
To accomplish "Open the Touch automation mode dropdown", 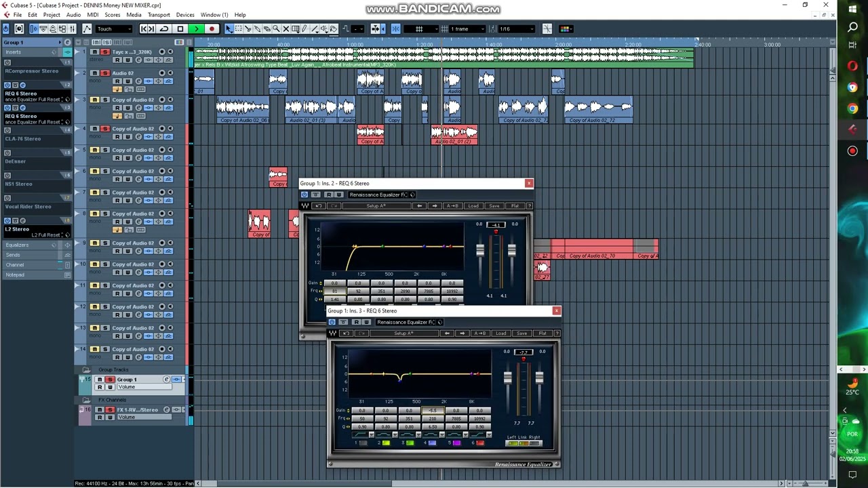I will pyautogui.click(x=113, y=28).
